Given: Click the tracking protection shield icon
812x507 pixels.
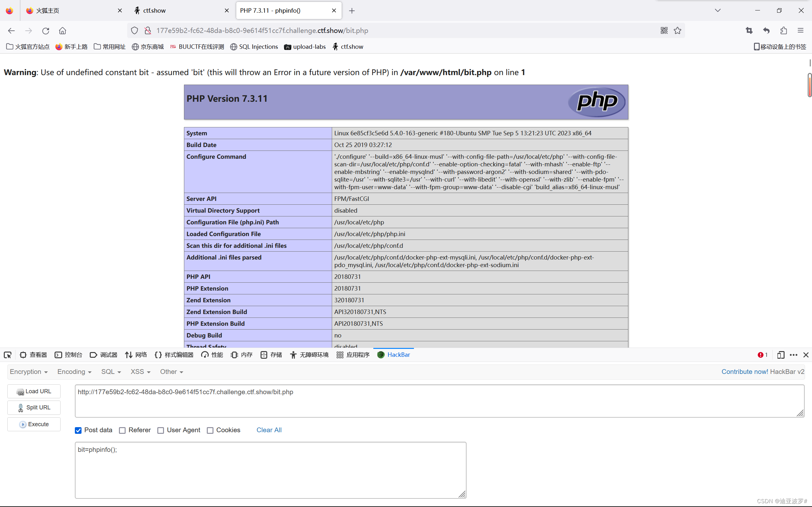Looking at the screenshot, I should pyautogui.click(x=134, y=30).
